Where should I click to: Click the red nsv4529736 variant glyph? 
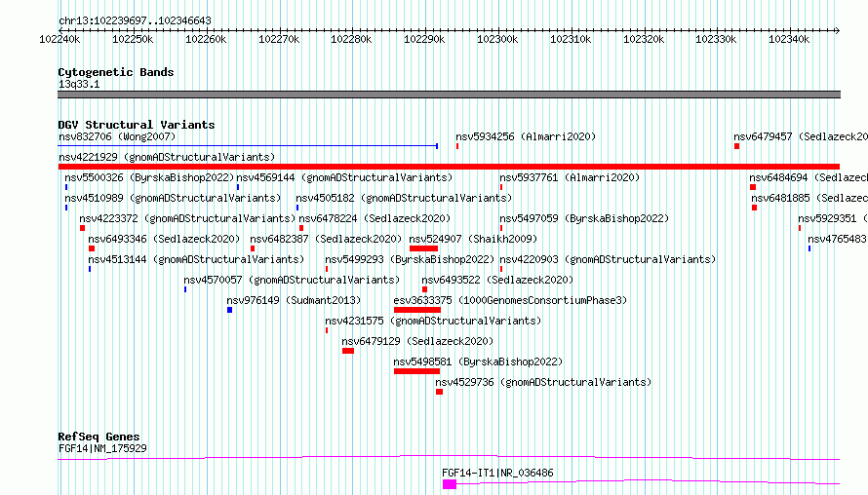pyautogui.click(x=439, y=392)
